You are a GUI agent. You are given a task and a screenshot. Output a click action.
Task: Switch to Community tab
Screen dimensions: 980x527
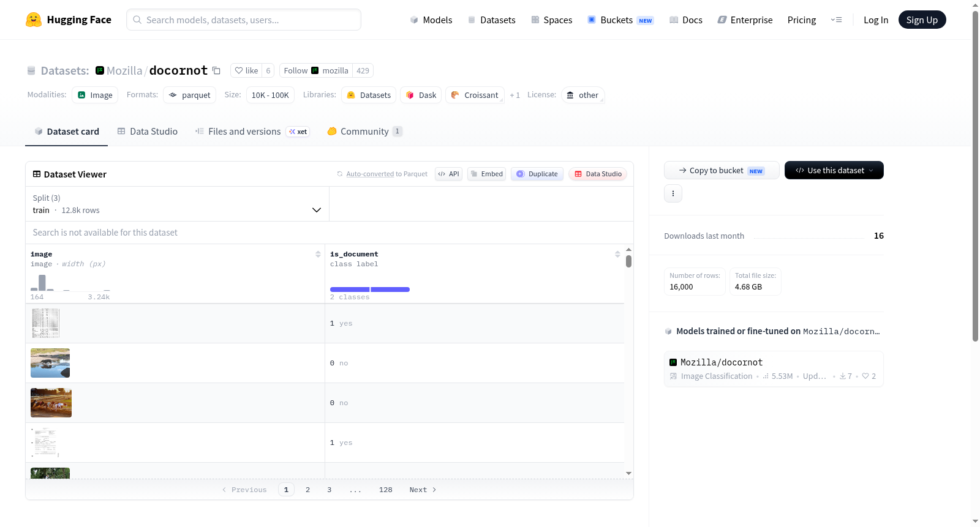pos(364,131)
